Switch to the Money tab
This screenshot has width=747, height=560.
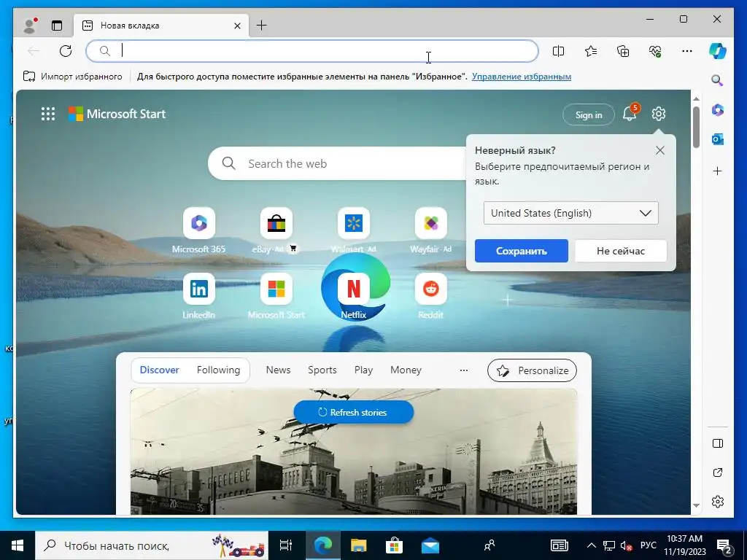pos(406,370)
